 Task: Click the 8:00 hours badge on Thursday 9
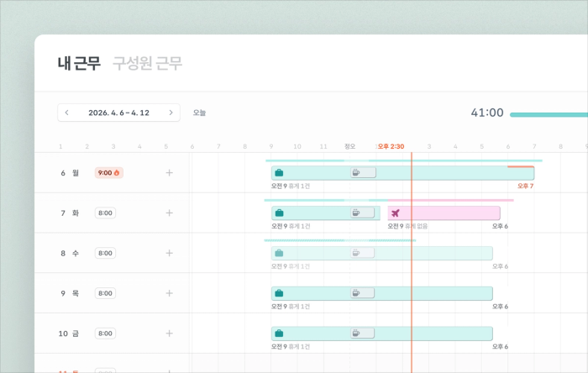pos(105,293)
